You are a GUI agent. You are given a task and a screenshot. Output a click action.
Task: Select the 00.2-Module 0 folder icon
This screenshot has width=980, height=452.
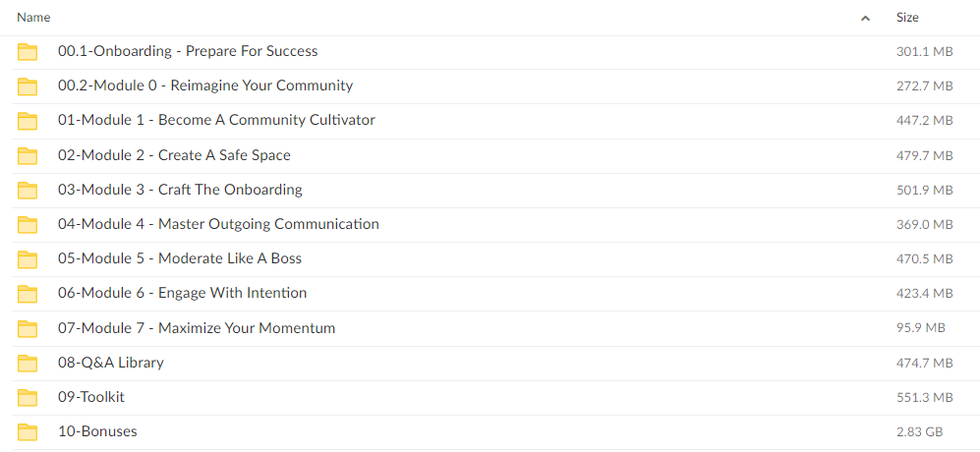(x=28, y=86)
